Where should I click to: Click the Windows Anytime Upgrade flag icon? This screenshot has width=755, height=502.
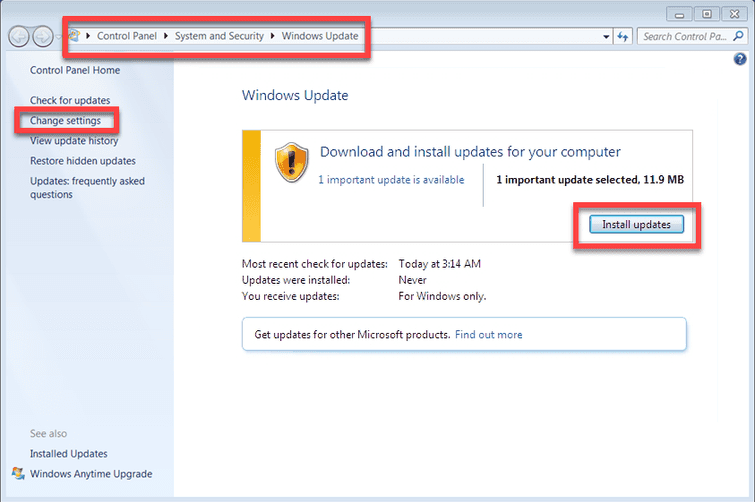click(x=18, y=474)
